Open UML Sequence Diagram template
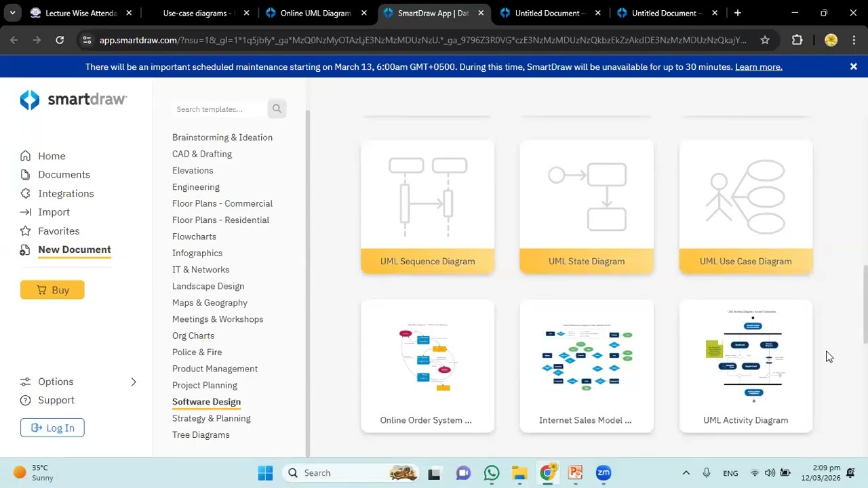The height and width of the screenshot is (488, 868). [428, 207]
